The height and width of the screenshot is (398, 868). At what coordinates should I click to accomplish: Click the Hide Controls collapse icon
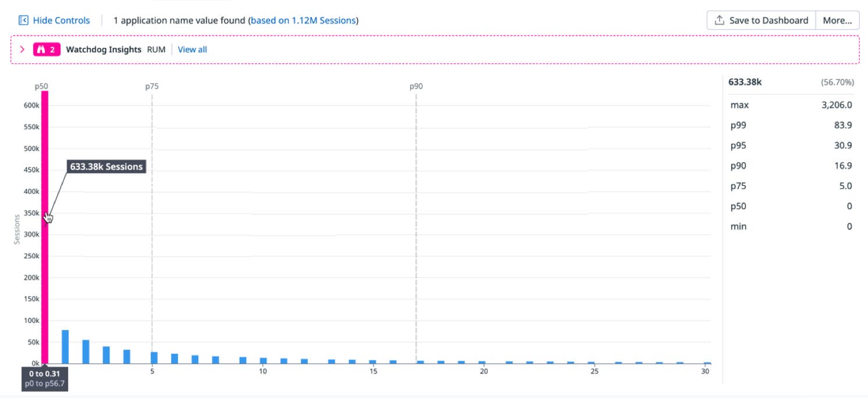point(23,20)
